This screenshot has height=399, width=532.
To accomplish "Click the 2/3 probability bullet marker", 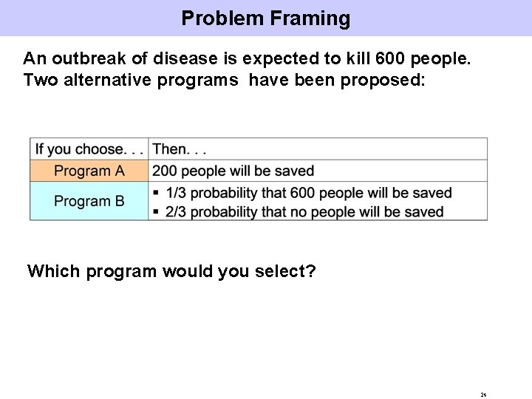I will pos(156,212).
